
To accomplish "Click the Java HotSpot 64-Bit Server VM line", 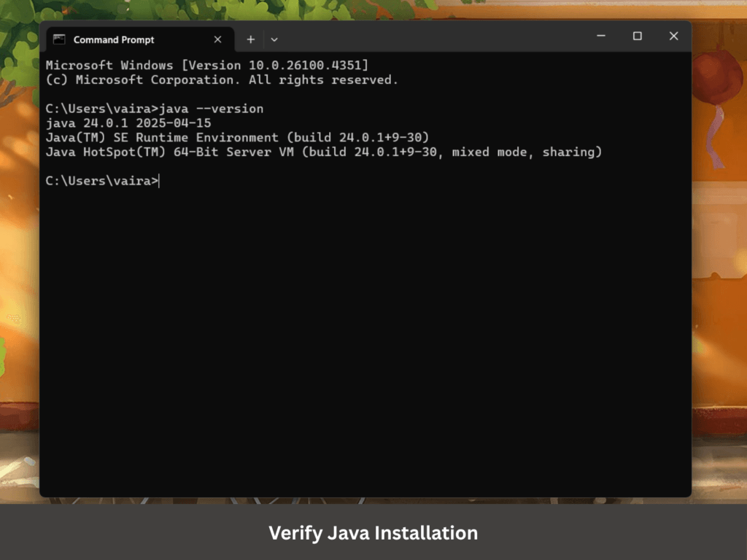I will [323, 152].
